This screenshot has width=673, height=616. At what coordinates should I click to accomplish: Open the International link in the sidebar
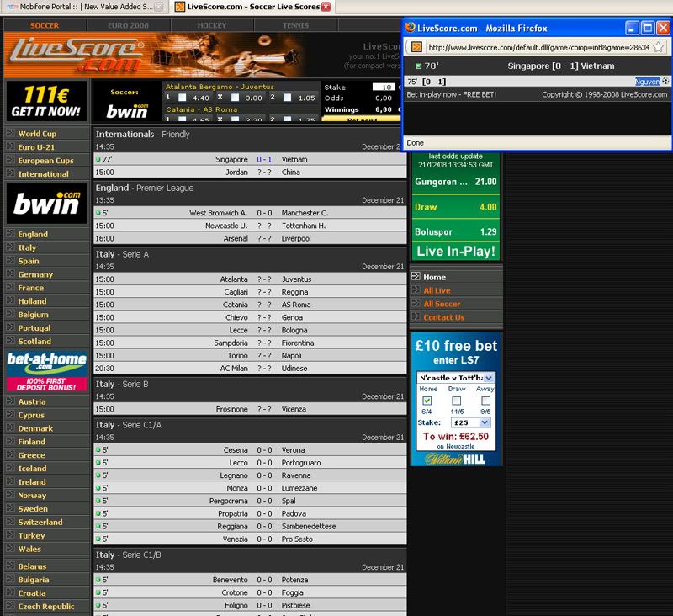tap(44, 174)
